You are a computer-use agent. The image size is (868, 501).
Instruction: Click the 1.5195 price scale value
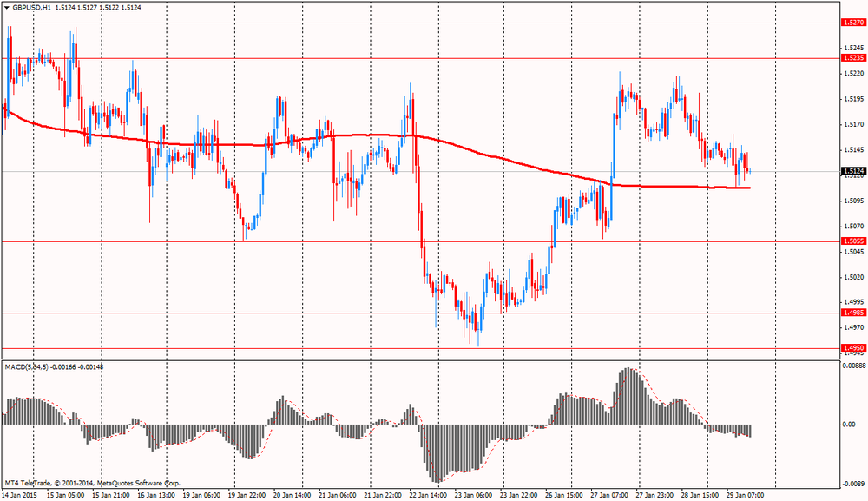(854, 99)
